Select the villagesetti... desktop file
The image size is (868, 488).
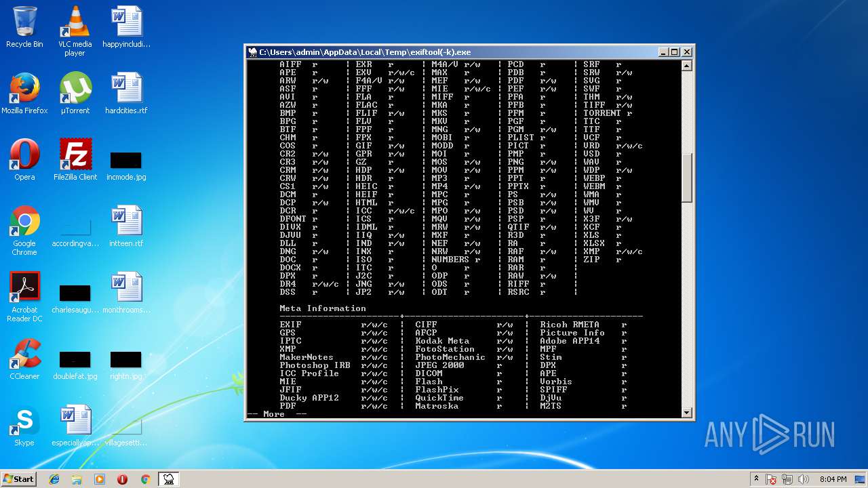pos(126,431)
